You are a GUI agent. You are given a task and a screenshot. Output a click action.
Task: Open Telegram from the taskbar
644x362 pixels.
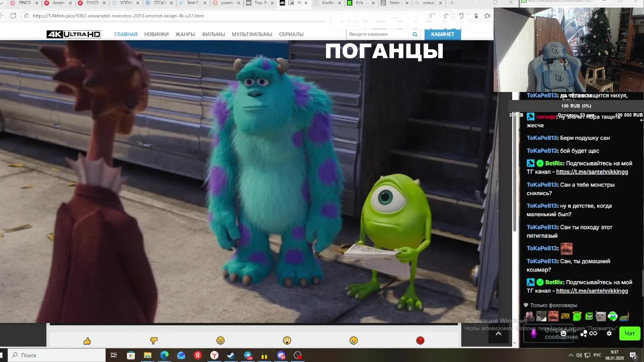248,355
